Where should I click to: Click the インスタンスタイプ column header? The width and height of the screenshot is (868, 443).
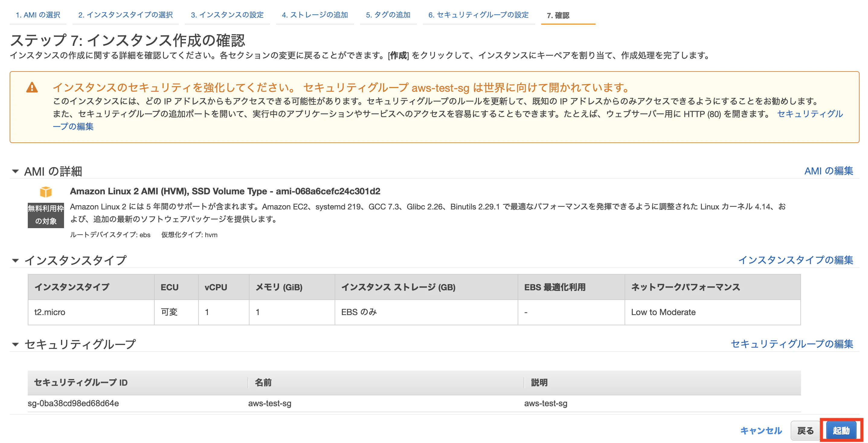(91, 287)
